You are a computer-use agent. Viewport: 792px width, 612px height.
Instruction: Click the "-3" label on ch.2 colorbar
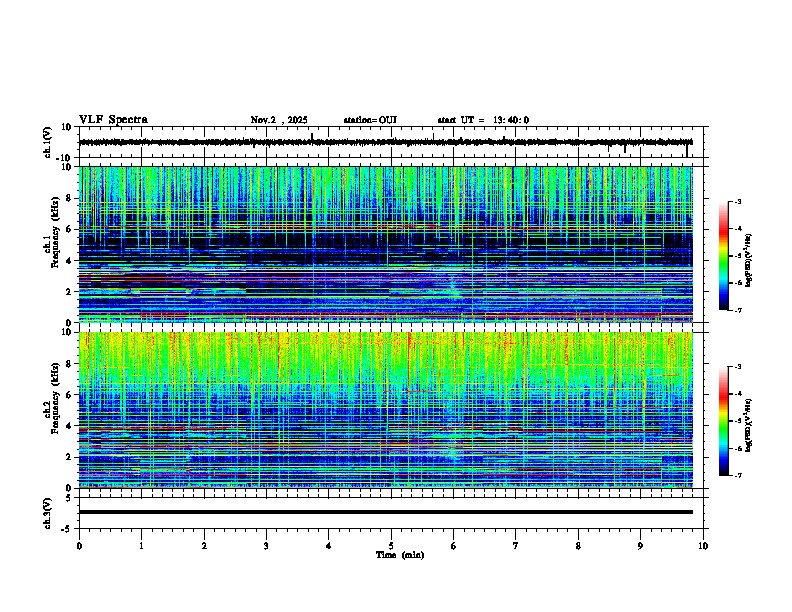tap(737, 367)
